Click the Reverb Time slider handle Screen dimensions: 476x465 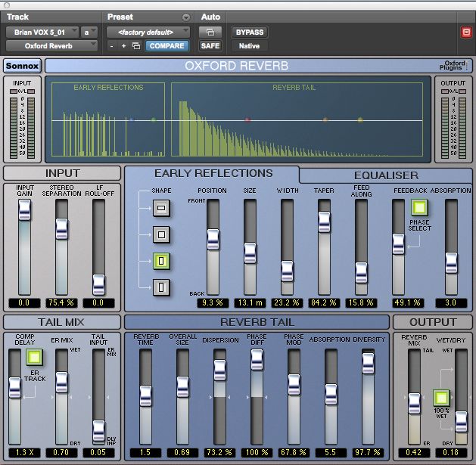(x=145, y=395)
